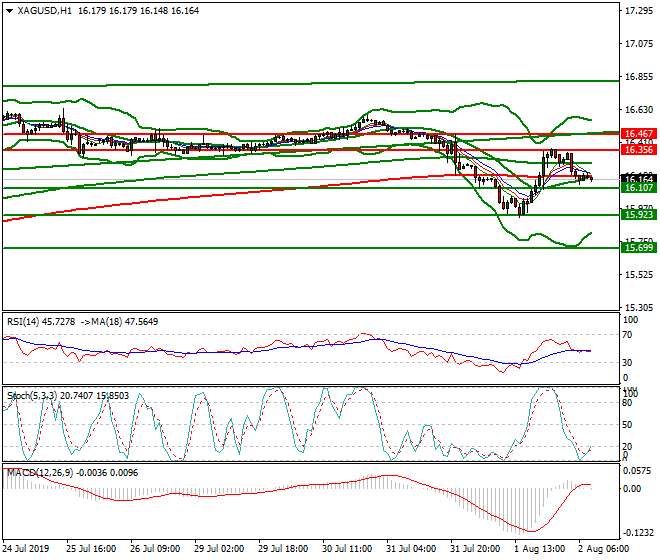The image size is (660, 560).
Task: Select the 15.305 price axis value
Action: 639,308
